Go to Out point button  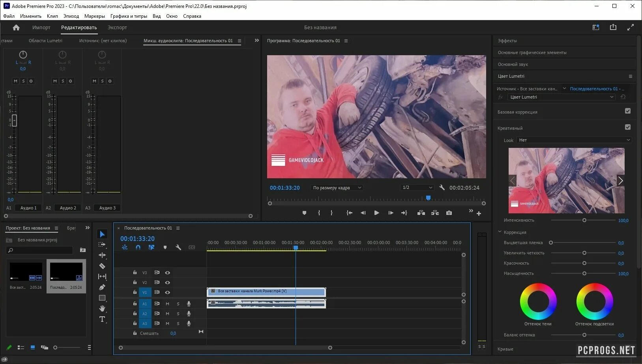[404, 213]
